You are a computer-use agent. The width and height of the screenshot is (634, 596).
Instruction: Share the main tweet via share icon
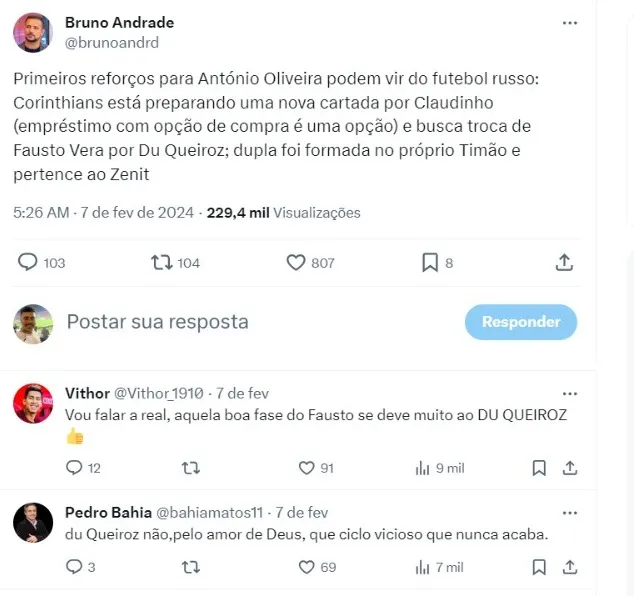click(564, 262)
